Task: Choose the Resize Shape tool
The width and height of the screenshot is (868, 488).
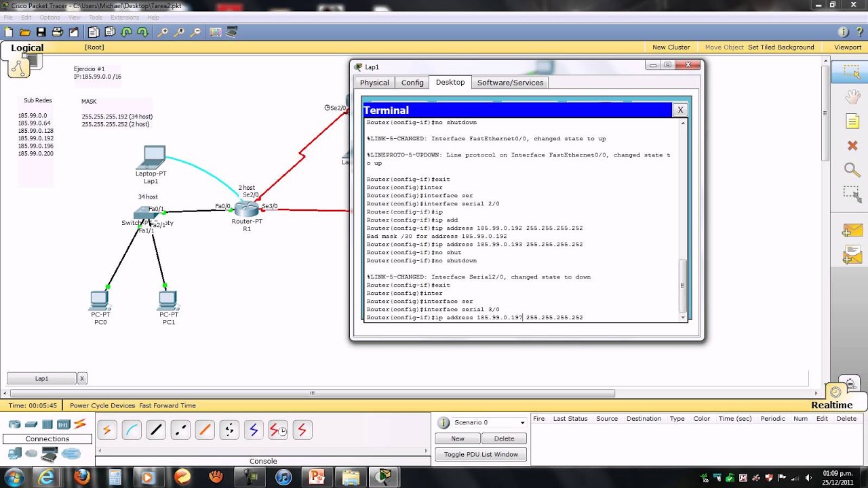Action: tap(852, 194)
